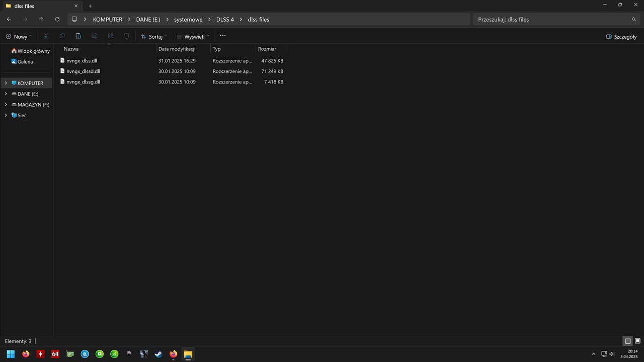Screen dimensions: 644x362
Task: Launch Steam from the taskbar
Action: click(158, 354)
